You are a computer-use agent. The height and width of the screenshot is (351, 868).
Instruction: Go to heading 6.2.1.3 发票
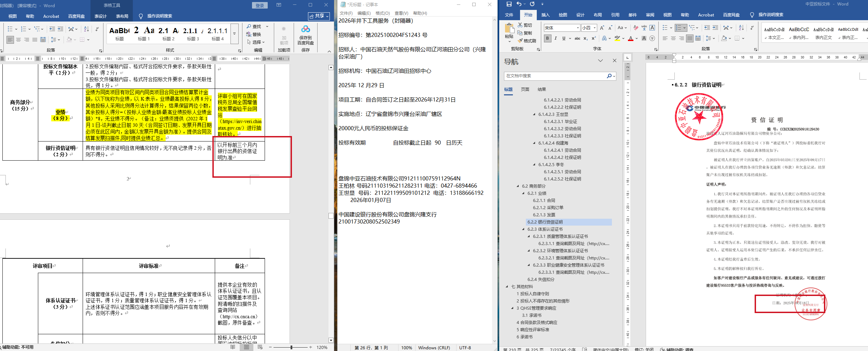(544, 215)
